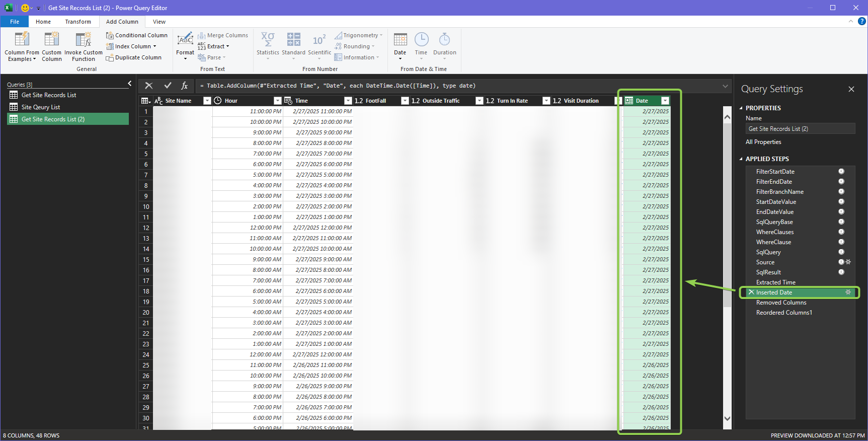Click Merge Columns in ribbon
868x441 pixels.
(x=223, y=35)
